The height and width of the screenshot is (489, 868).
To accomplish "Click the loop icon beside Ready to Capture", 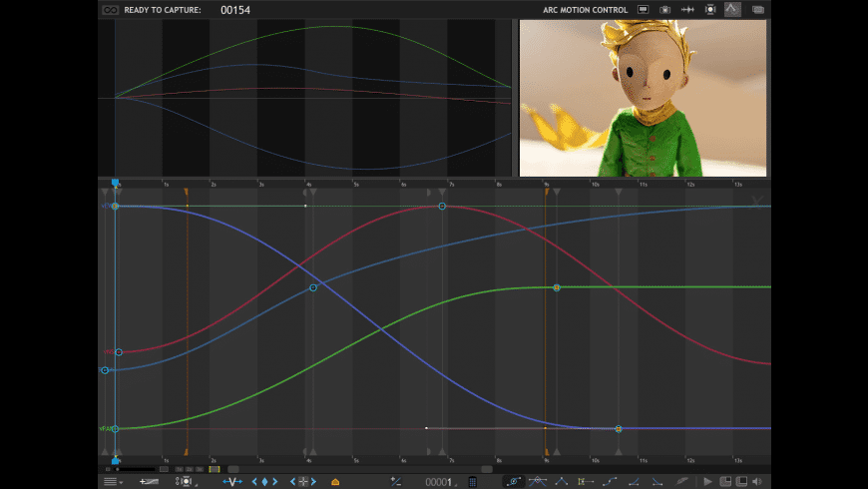I will click(x=110, y=10).
